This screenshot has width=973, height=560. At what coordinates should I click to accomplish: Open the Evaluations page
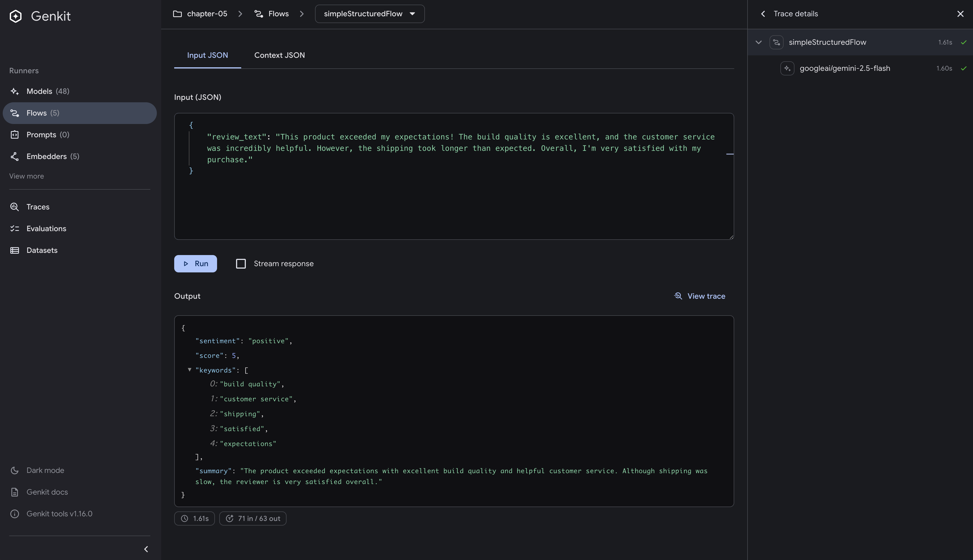80,228
